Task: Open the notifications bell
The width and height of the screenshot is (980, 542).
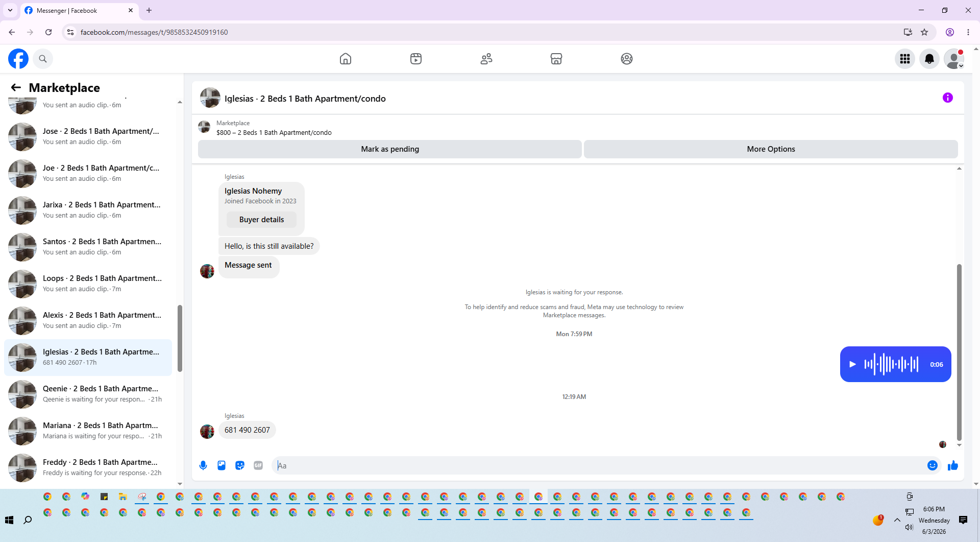Action: [929, 59]
